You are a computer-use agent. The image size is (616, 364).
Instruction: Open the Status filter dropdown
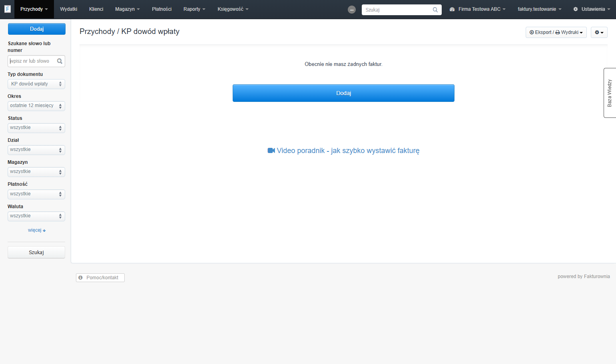coord(36,128)
